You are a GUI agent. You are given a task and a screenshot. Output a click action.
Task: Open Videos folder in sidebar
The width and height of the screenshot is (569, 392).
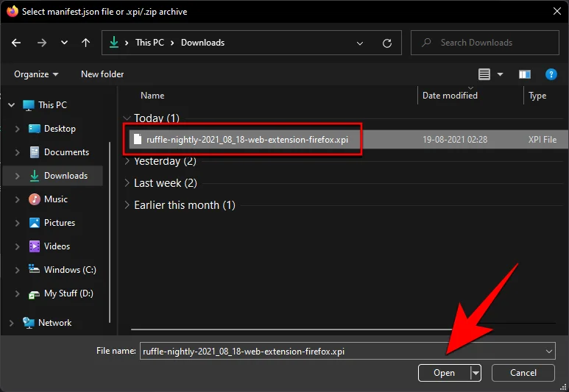tap(57, 246)
